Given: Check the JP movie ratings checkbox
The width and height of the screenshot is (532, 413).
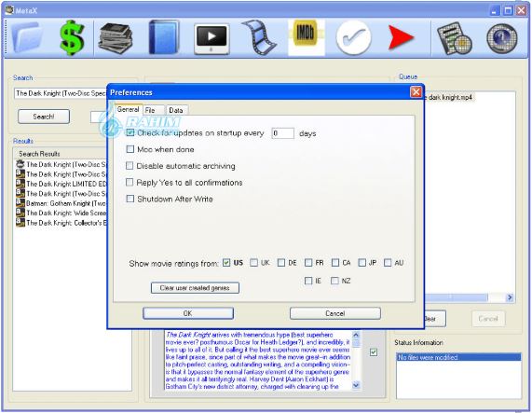Looking at the screenshot, I should coord(362,262).
